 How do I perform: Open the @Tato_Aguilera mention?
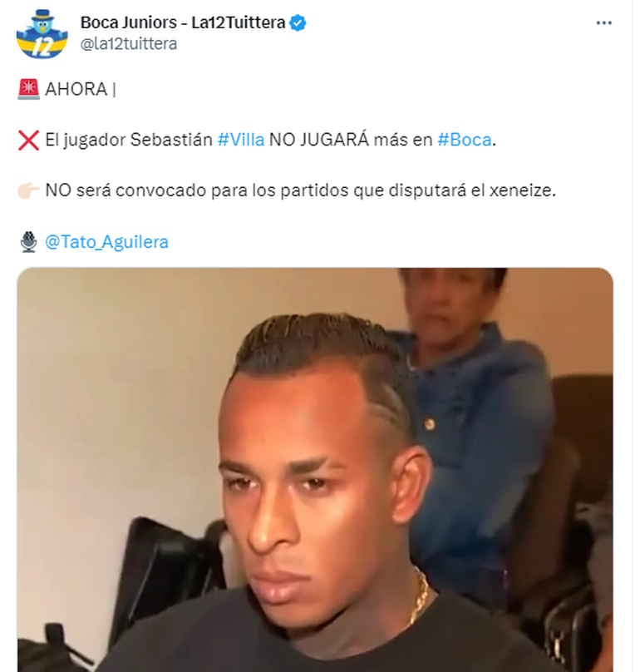coord(106,242)
